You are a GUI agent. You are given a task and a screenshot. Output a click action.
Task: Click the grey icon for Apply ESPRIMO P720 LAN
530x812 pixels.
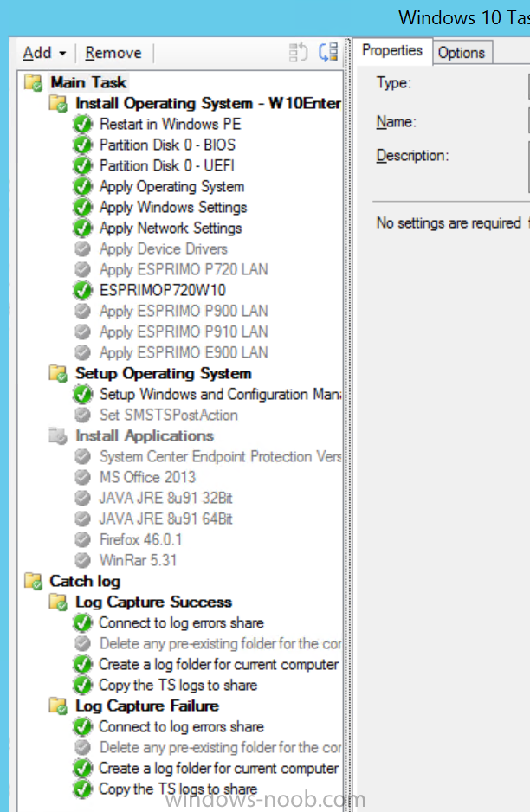coord(83,269)
